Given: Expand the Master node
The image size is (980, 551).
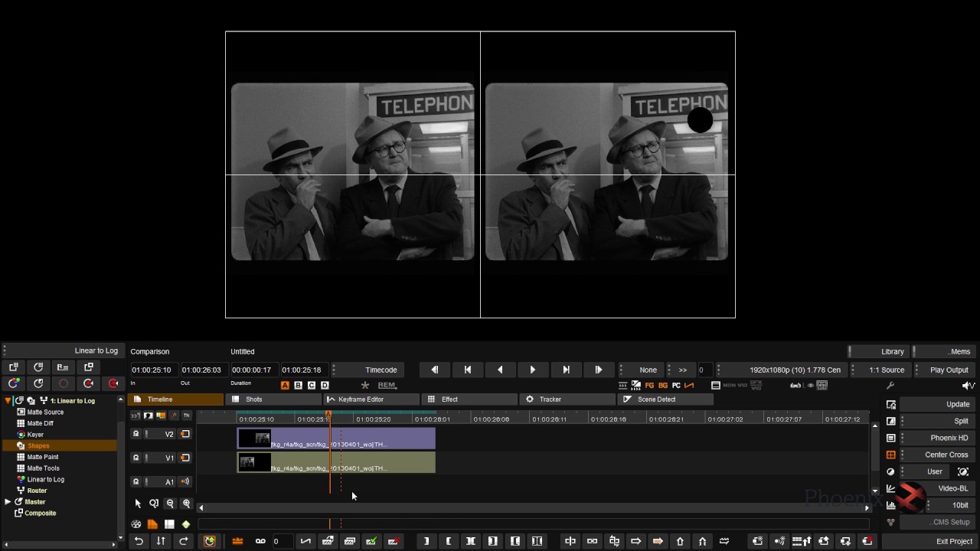Looking at the screenshot, I should pos(8,502).
